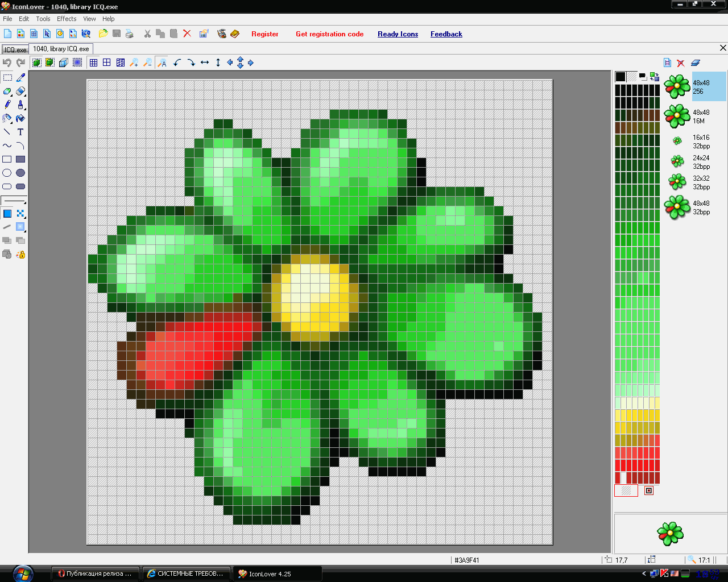728x582 pixels.
Task: Select the 48x48 16M image format
Action: click(695, 117)
